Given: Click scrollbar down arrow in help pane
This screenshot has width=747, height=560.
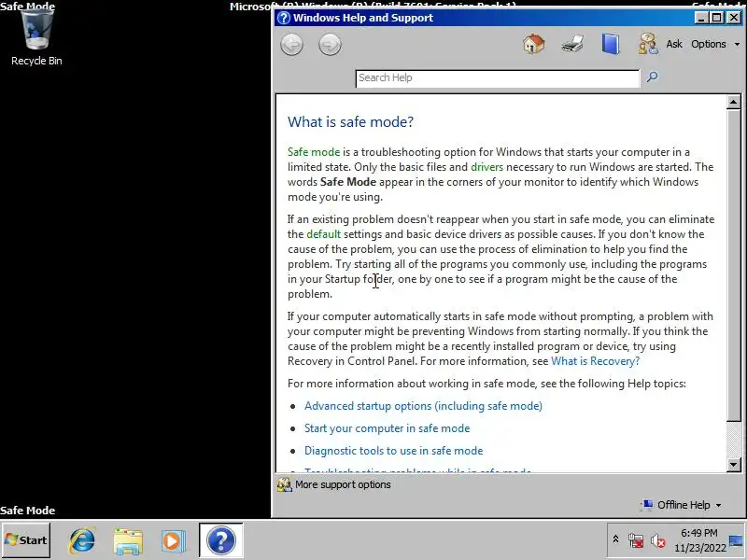Looking at the screenshot, I should tap(733, 464).
